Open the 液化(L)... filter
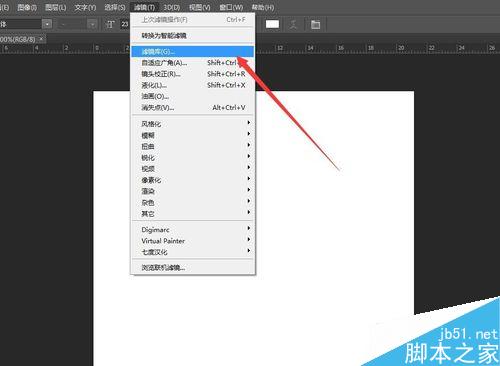Viewport: 500px width, 366px height. coord(193,85)
